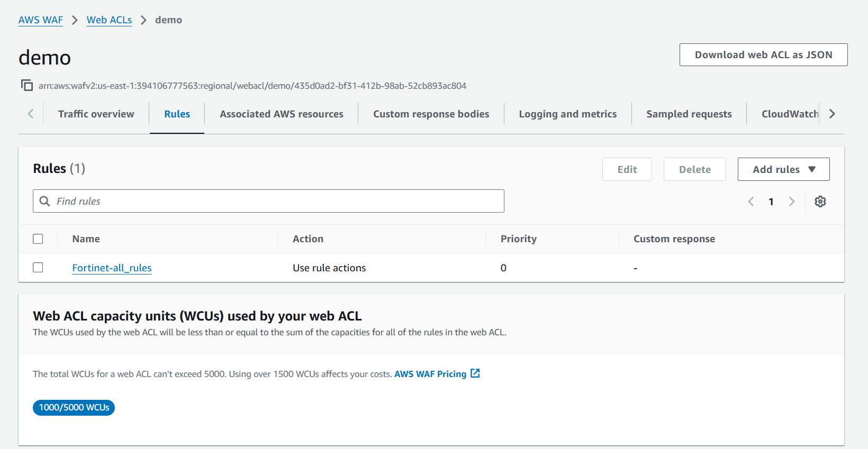Go to next rules page
868x449 pixels.
[791, 201]
